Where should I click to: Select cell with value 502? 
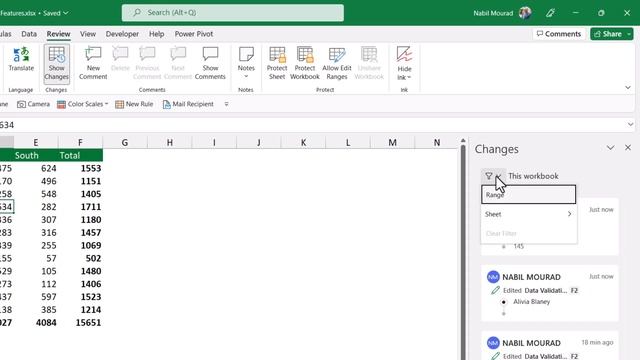click(x=80, y=258)
